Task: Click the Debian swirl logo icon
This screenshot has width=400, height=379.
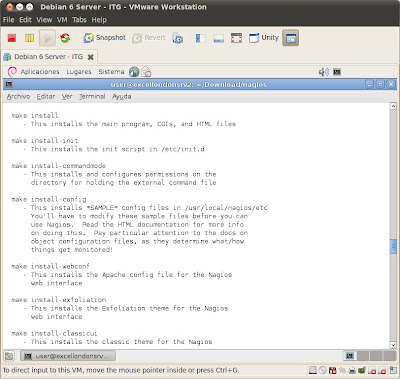Action: pyautogui.click(x=12, y=72)
